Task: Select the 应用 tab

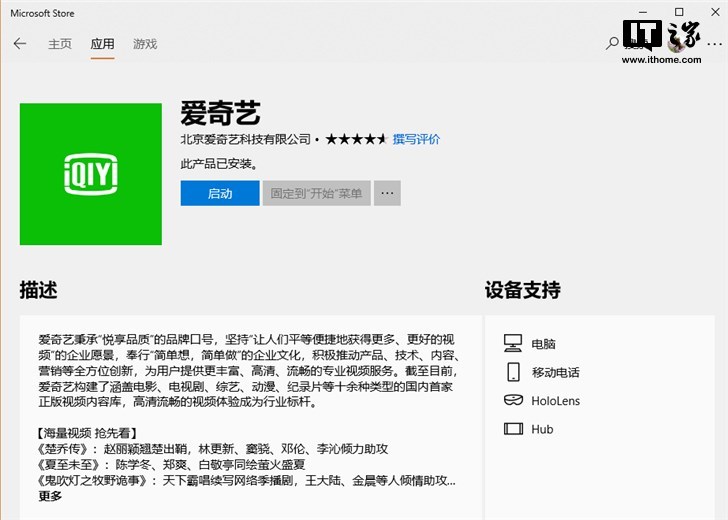Action: pos(102,44)
